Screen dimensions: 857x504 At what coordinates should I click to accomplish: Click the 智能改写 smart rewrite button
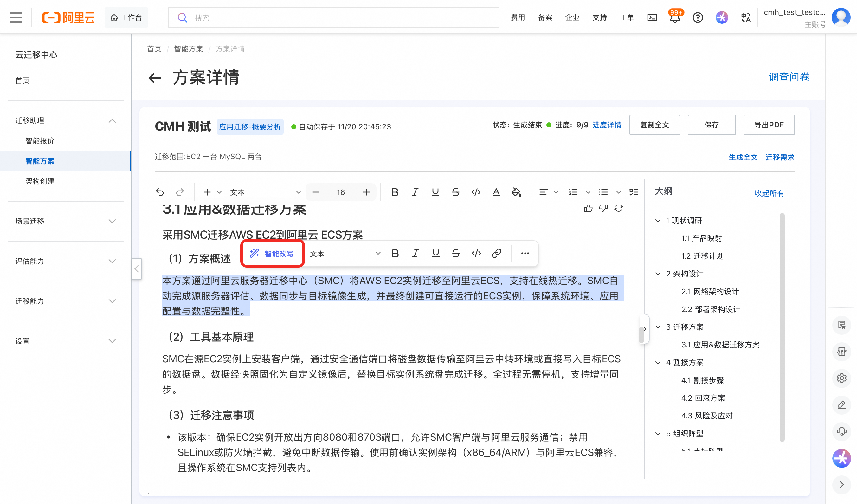point(272,254)
